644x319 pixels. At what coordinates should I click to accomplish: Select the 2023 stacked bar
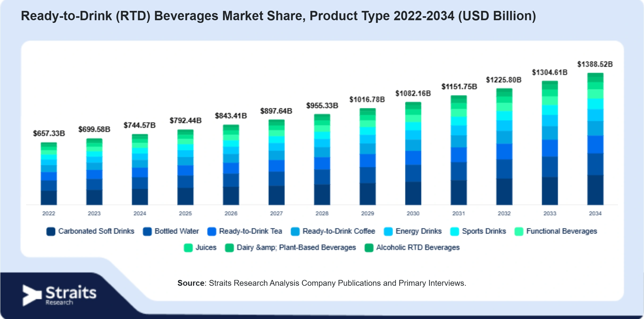pyautogui.click(x=94, y=172)
